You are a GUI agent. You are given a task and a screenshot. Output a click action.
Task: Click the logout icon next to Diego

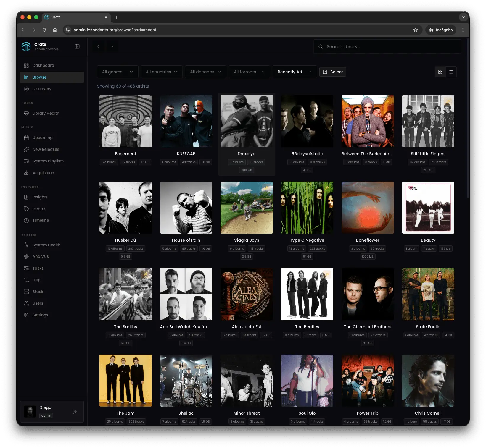75,412
